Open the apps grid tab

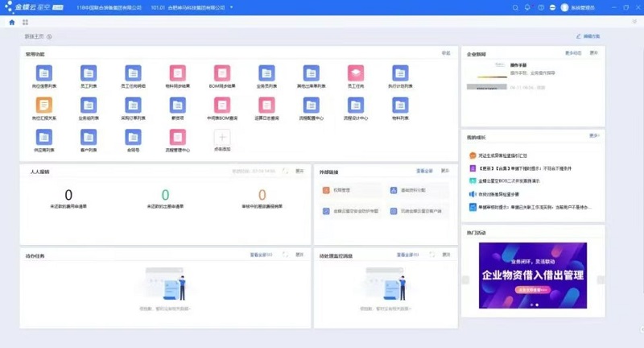24,23
